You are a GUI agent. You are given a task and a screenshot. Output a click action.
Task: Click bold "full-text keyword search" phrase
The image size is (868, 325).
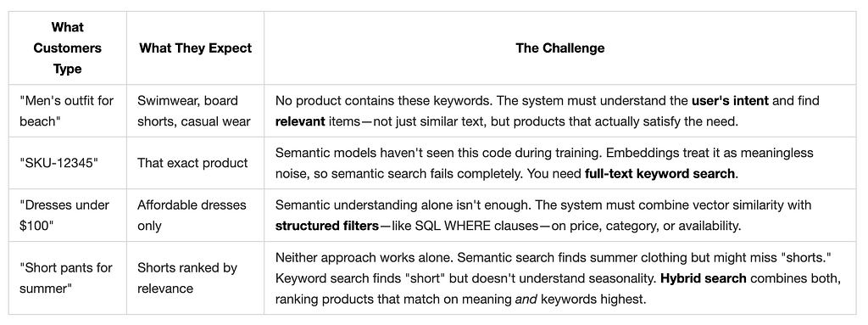[659, 174]
